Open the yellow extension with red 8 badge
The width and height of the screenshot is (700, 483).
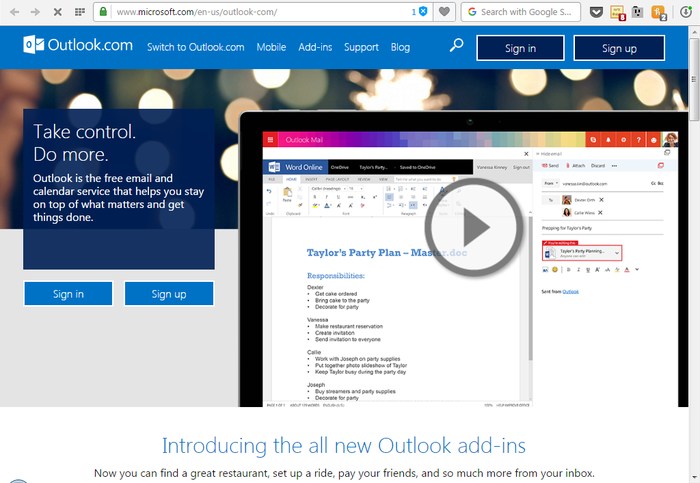(x=617, y=12)
